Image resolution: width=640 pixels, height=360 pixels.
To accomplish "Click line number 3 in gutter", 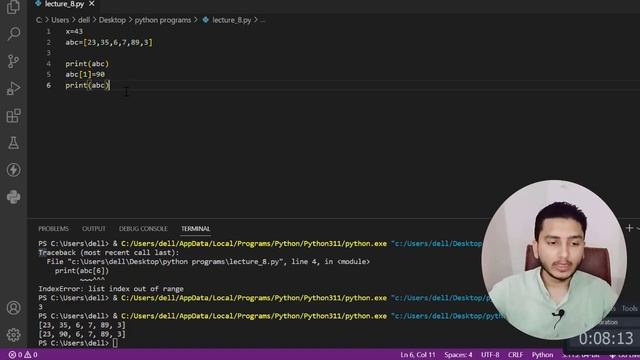I will coord(49,53).
